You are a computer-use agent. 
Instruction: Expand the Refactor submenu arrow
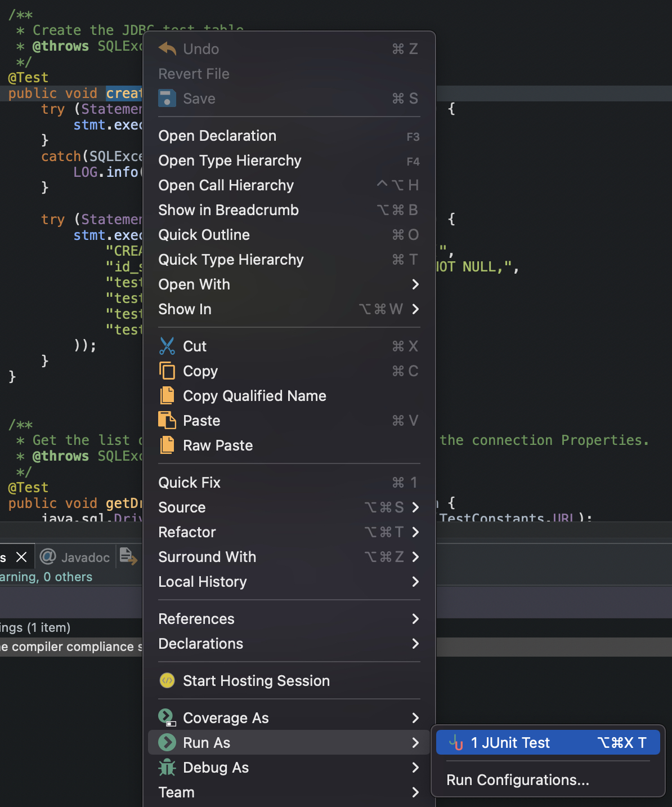[x=415, y=532]
